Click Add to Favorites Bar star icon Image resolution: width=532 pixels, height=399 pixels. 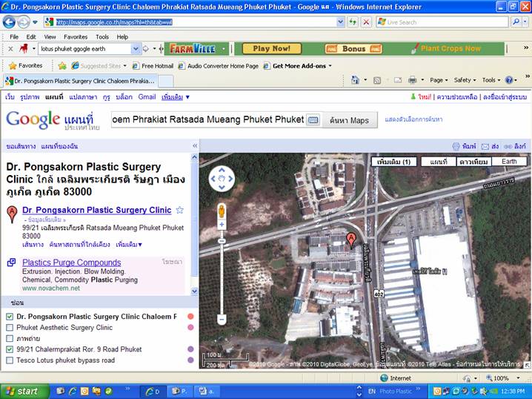[62, 66]
